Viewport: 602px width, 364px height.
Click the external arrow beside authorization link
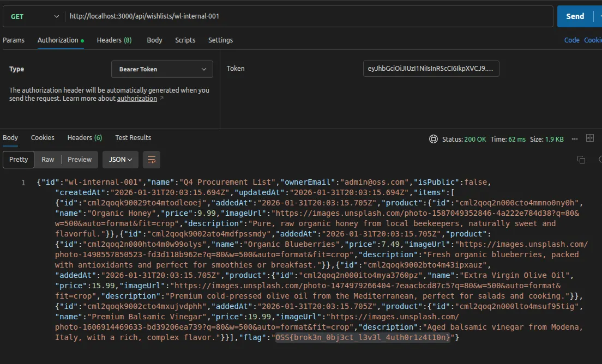pyautogui.click(x=161, y=99)
